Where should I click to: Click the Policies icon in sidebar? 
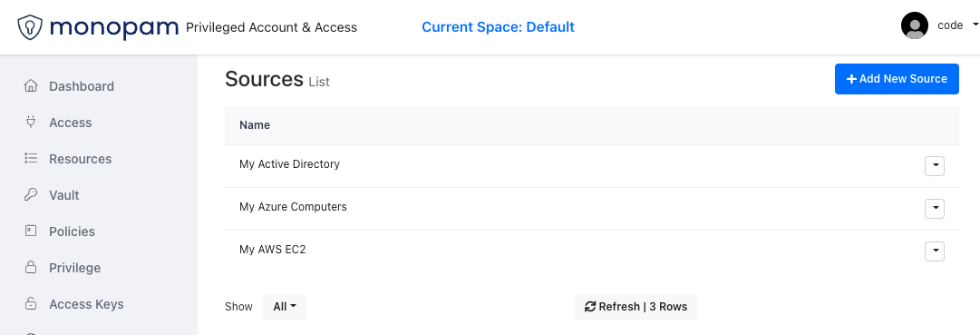click(x=30, y=232)
